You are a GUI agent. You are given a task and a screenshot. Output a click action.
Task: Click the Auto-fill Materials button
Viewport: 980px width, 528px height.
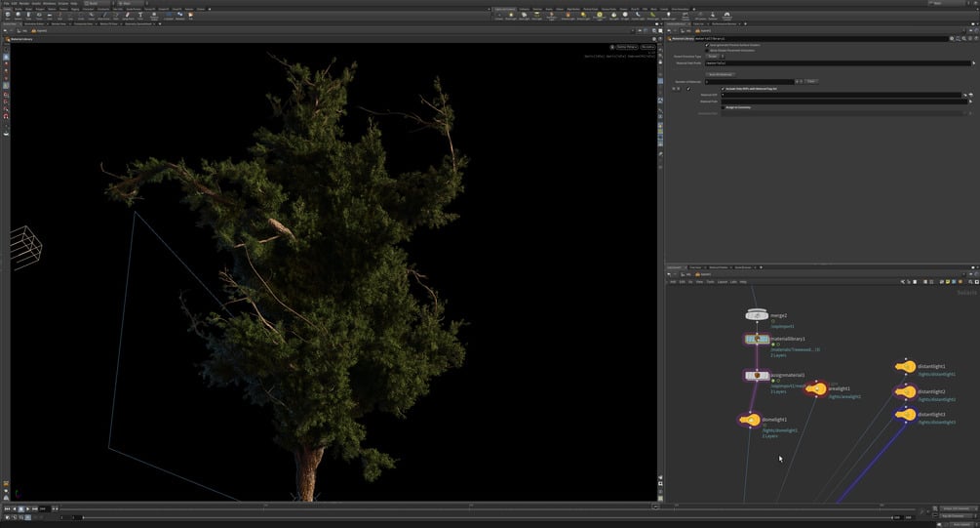click(x=720, y=73)
